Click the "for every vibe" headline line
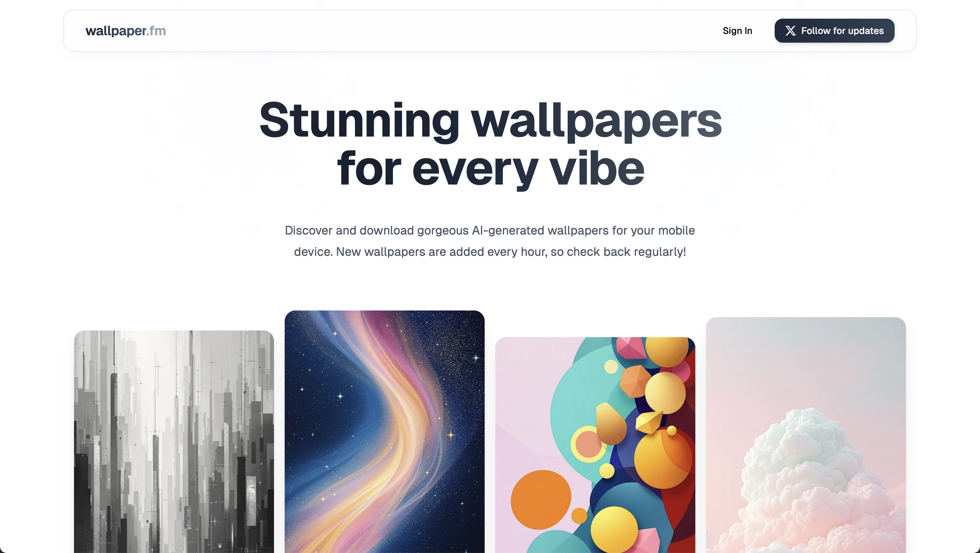 point(490,168)
